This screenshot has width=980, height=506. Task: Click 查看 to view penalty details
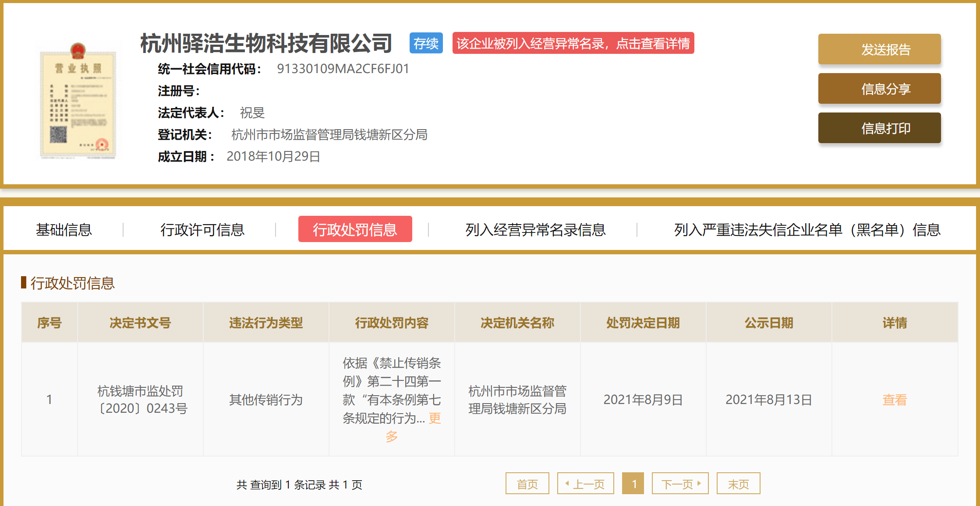[894, 400]
